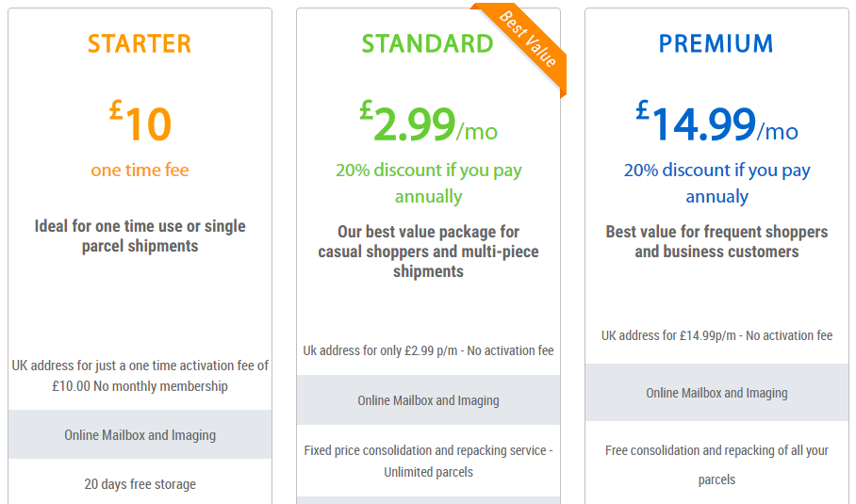Click Starter's 'Online Mailbox and Imaging' row
This screenshot has width=856, height=504.
(140, 435)
